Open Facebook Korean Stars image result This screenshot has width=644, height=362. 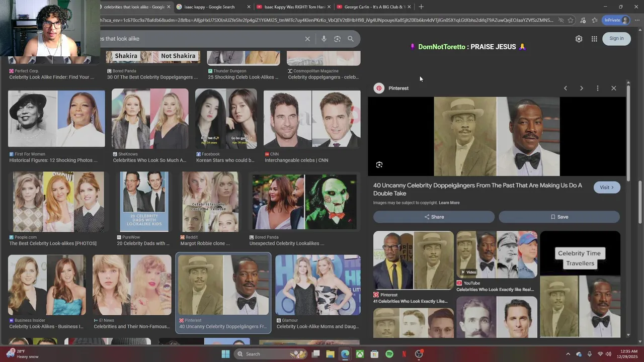coord(226,119)
